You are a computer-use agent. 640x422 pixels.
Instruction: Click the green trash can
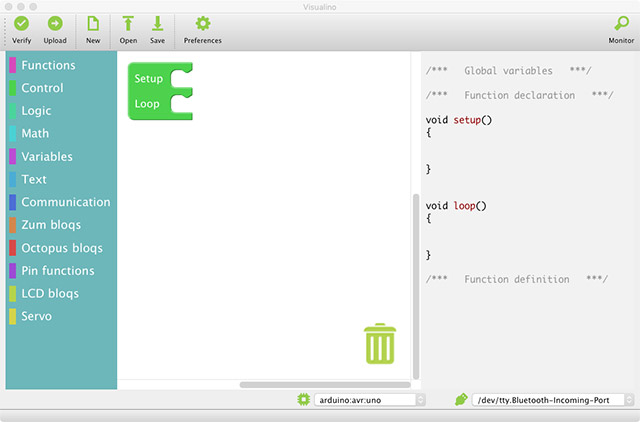pyautogui.click(x=380, y=344)
